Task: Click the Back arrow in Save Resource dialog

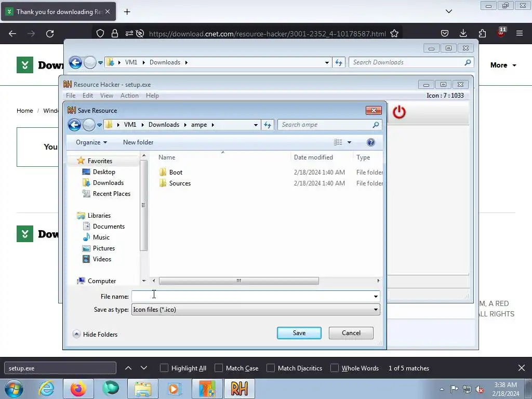Action: point(74,125)
